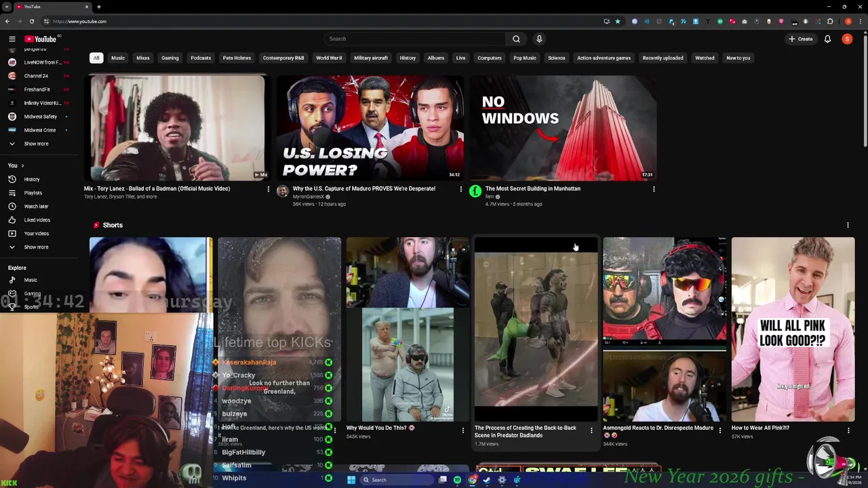Open the You section chevron
This screenshot has height=488, width=868.
pyautogui.click(x=22, y=166)
